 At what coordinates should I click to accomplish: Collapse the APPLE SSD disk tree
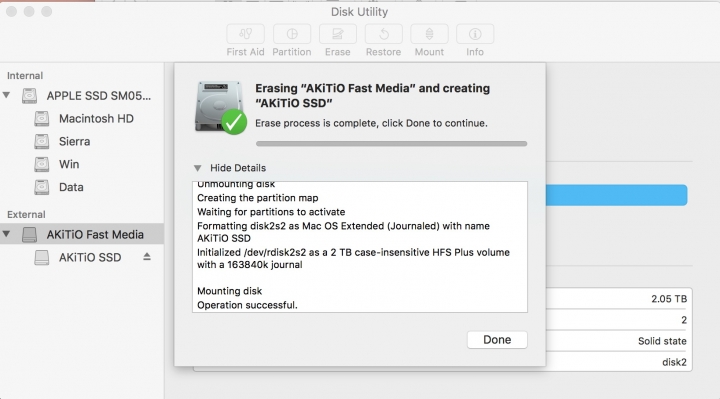pos(6,96)
